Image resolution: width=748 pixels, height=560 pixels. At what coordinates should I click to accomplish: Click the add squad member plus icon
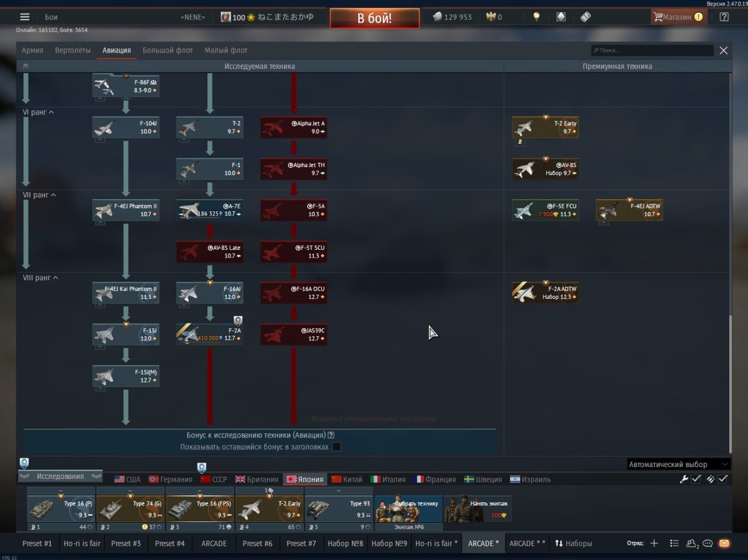(654, 543)
